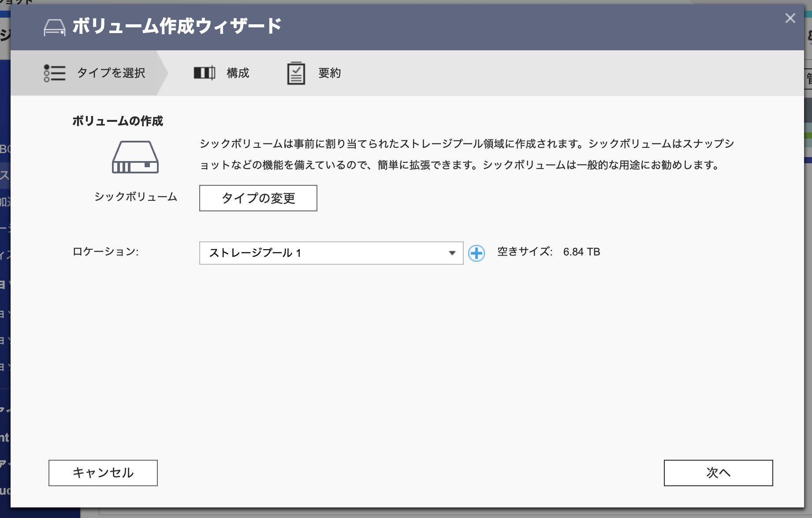Click the 構成 step volume icon
This screenshot has height=518, width=812.
pos(205,73)
